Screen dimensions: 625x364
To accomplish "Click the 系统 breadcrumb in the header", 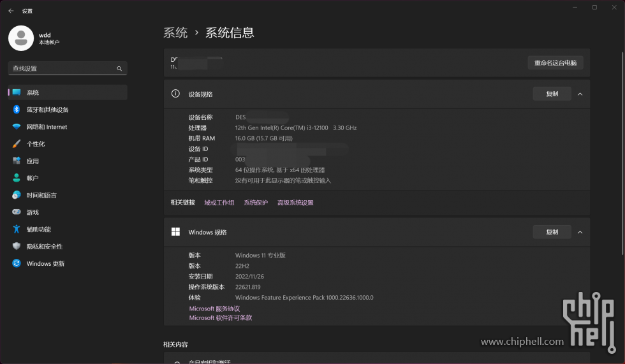I will pos(175,33).
